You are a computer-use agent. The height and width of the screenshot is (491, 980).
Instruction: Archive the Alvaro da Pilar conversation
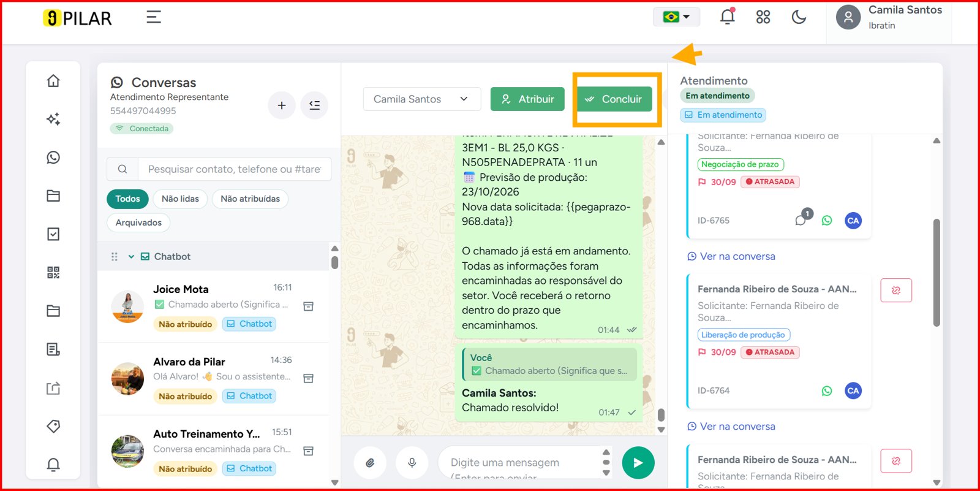[309, 378]
